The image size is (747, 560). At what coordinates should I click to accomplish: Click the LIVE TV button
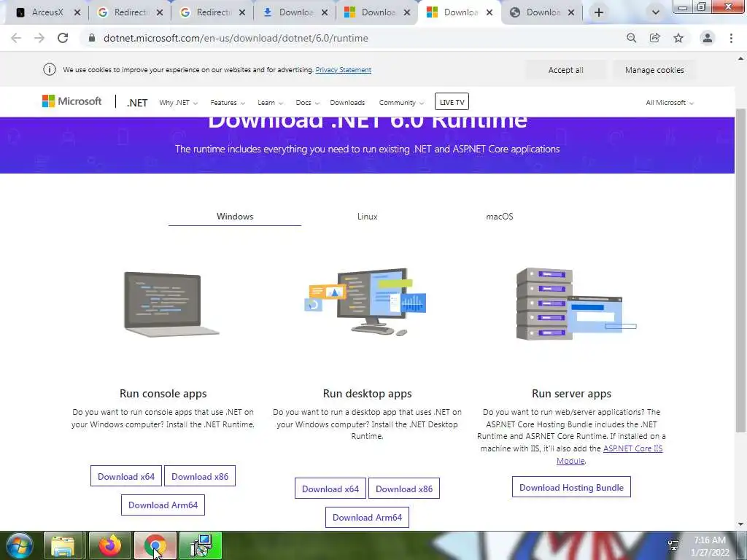[x=452, y=102]
